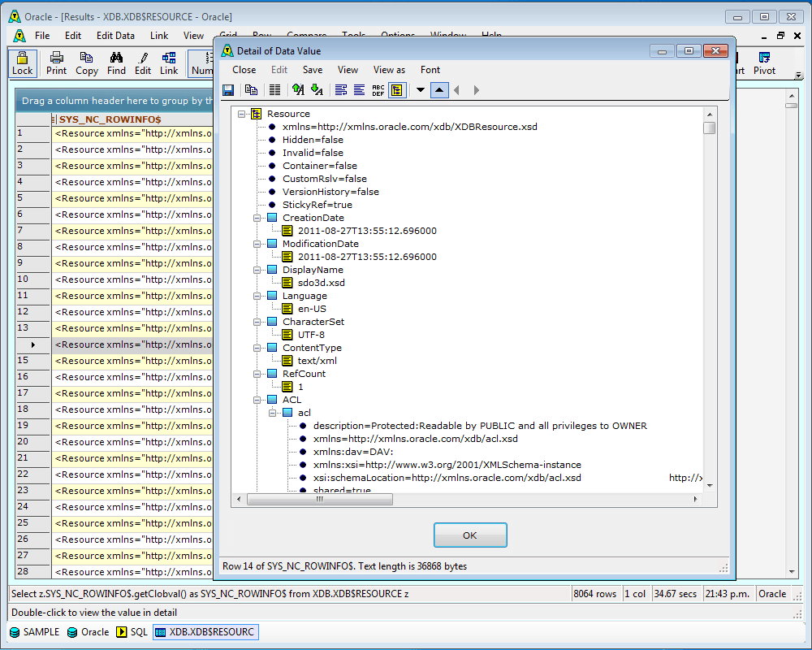
Task: Switch to the SAMPLE window tab
Action: coord(35,632)
